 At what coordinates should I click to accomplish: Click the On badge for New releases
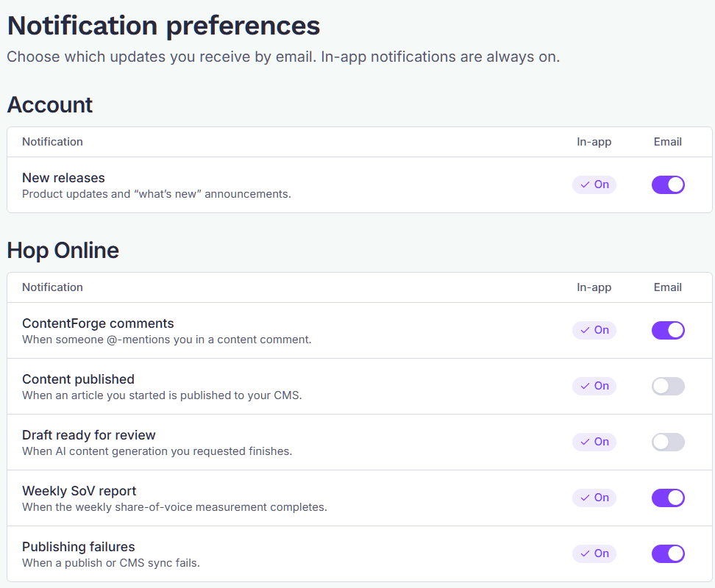pyautogui.click(x=594, y=184)
